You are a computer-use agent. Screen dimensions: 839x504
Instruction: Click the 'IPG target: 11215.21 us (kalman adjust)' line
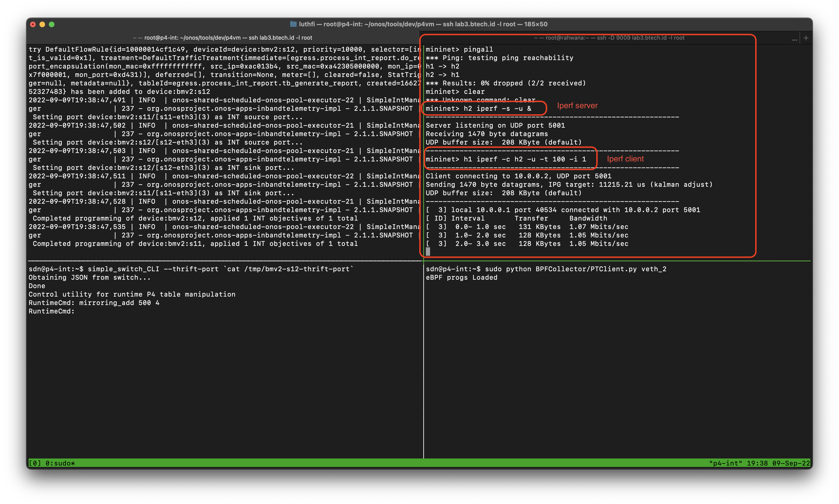click(x=569, y=185)
